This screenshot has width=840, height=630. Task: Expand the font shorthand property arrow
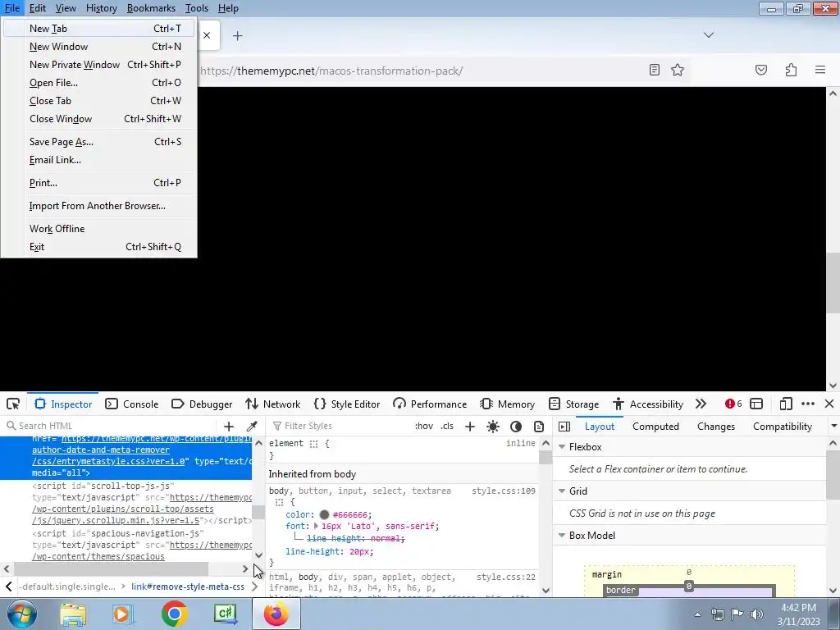[316, 526]
